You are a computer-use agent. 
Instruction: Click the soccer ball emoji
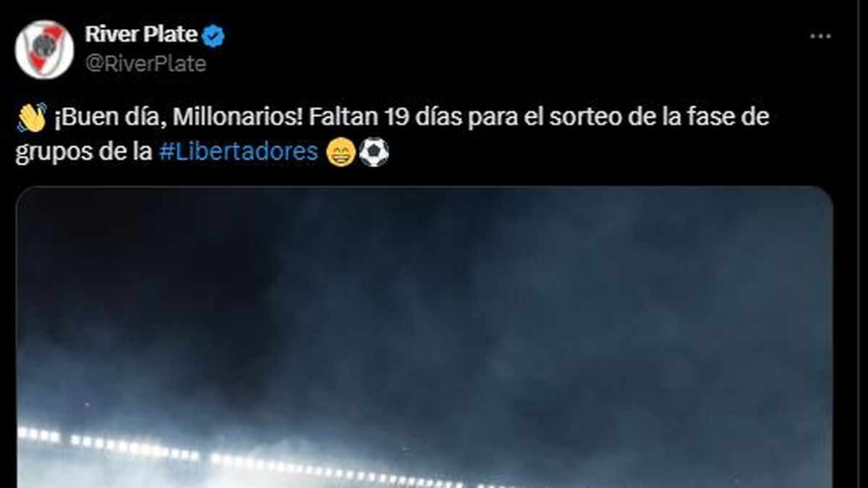[374, 153]
